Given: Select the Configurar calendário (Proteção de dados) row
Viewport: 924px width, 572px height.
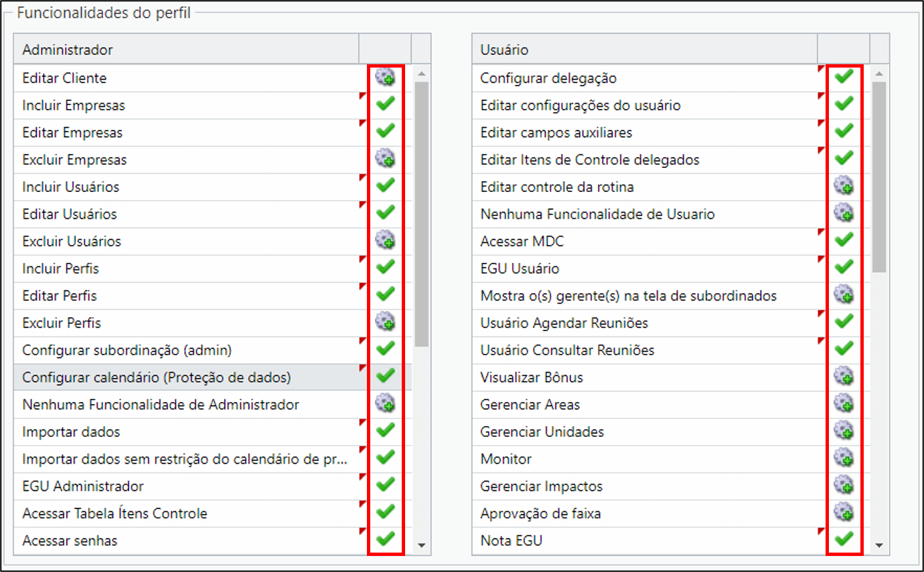Looking at the screenshot, I should (x=212, y=377).
